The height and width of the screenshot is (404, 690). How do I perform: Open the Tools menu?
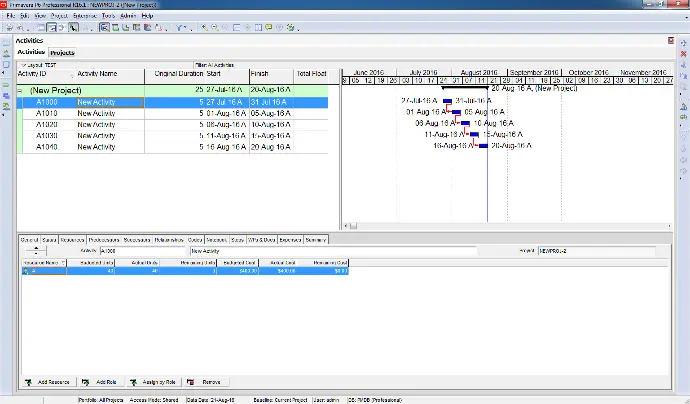click(x=107, y=17)
